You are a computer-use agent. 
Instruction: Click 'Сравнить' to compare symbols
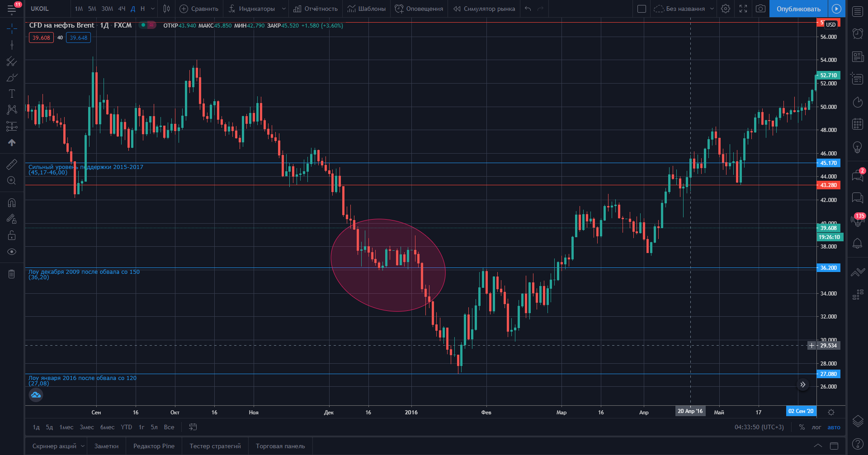click(x=199, y=9)
